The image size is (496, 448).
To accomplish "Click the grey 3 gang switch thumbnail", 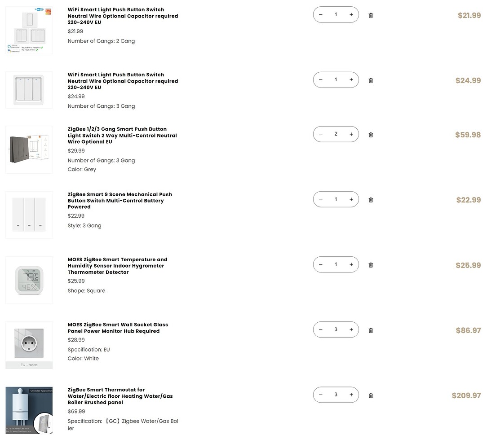I will [x=29, y=149].
